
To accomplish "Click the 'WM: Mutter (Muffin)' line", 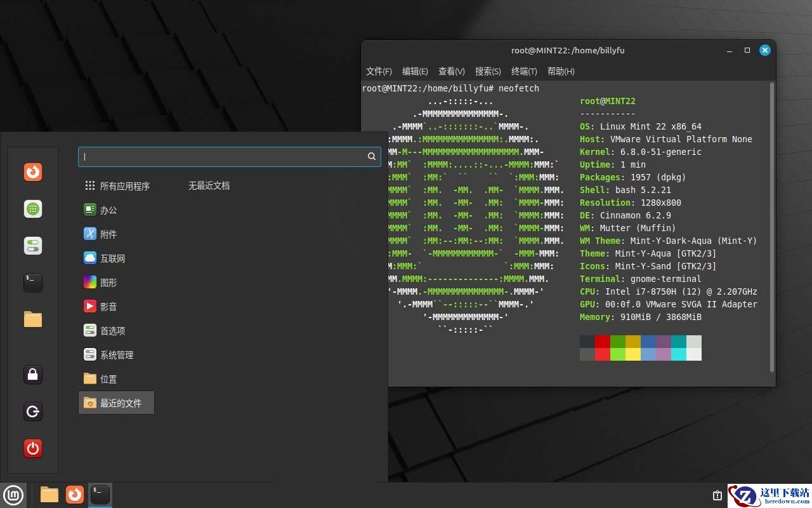I will pyautogui.click(x=628, y=228).
